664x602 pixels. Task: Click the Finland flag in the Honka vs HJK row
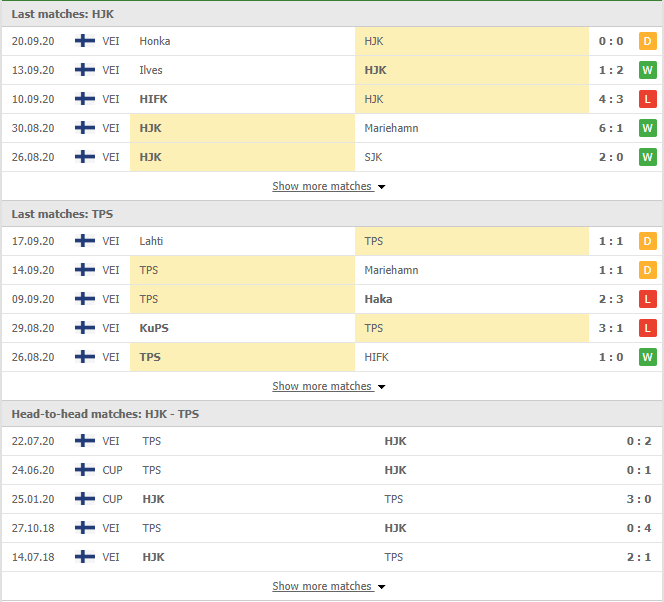click(x=85, y=41)
